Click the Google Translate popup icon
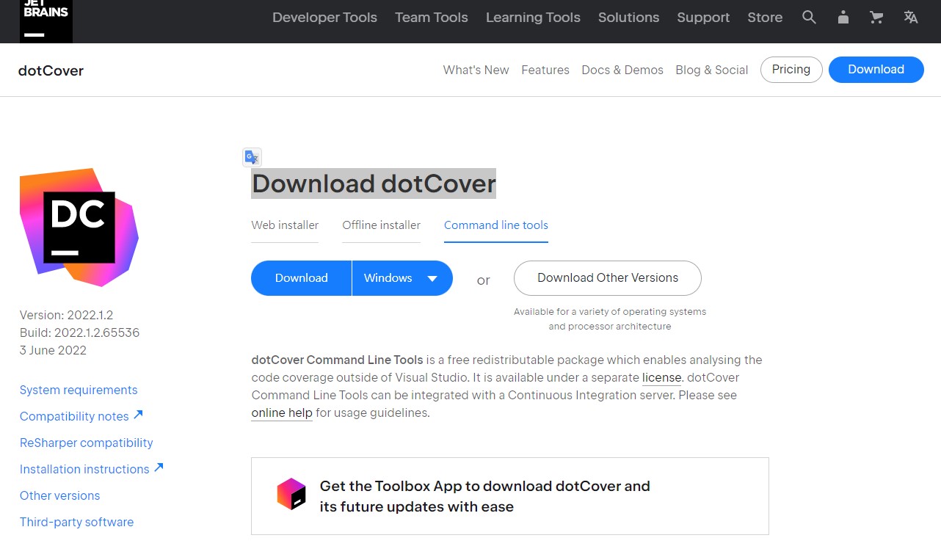 point(252,157)
